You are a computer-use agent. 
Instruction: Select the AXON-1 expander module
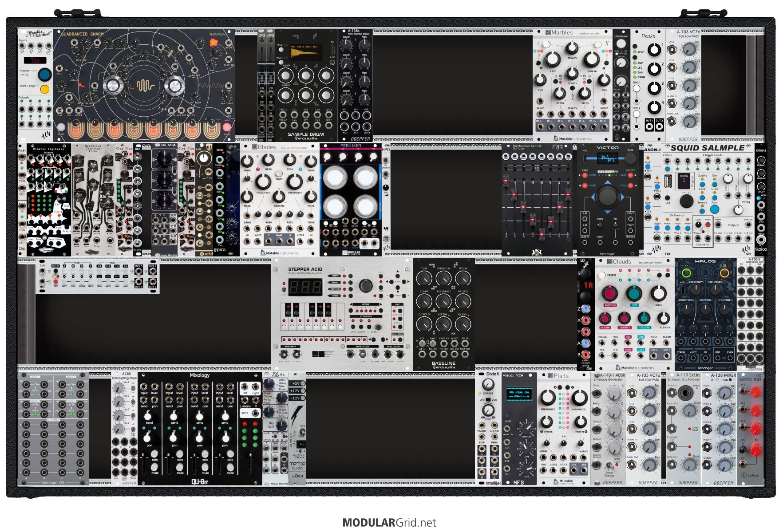652,200
